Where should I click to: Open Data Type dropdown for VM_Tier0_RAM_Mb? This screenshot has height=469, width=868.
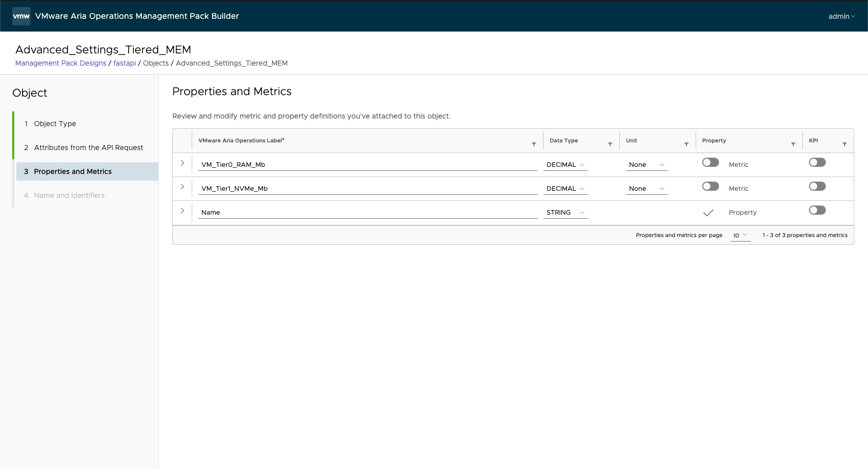565,165
